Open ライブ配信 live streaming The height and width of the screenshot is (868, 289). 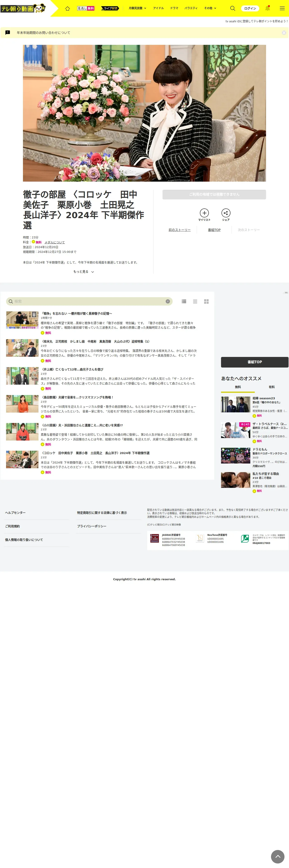pyautogui.click(x=110, y=8)
